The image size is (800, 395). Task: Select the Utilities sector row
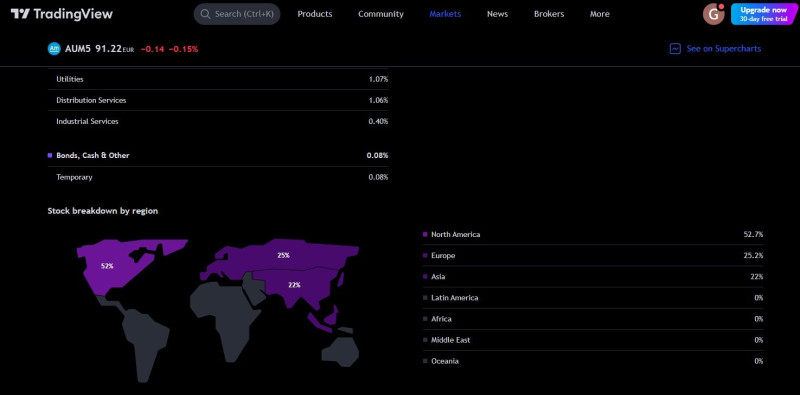(x=218, y=80)
